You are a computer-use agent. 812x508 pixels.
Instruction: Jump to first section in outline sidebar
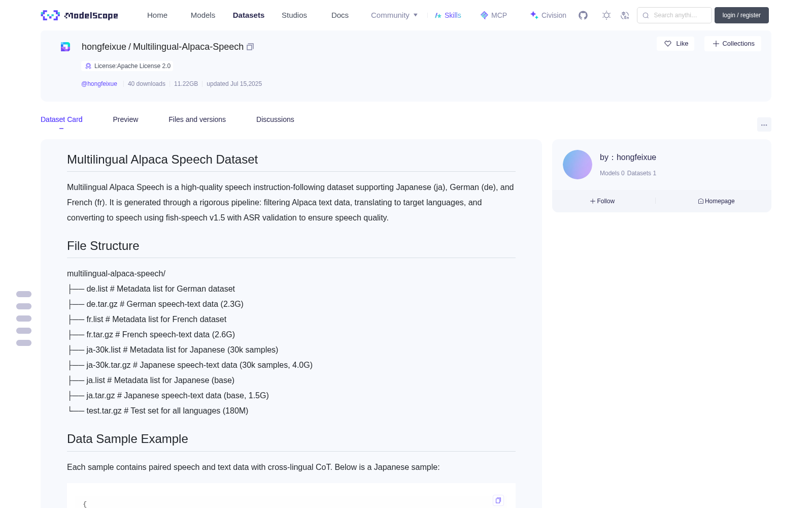pos(24,294)
